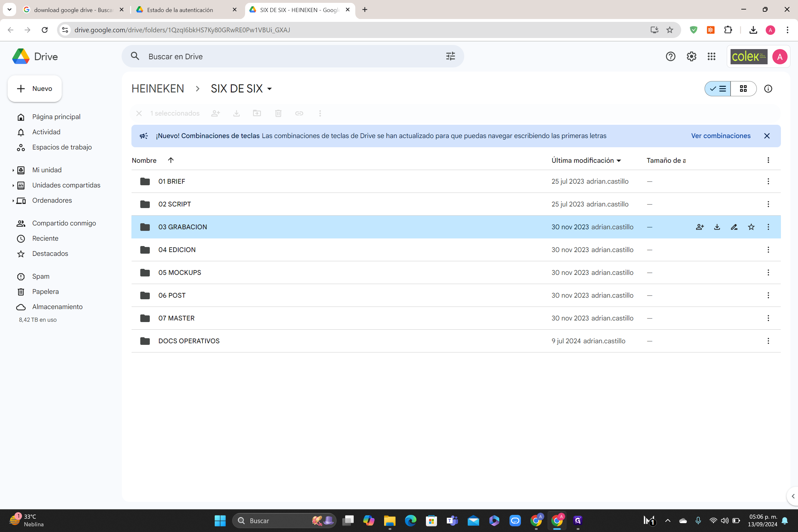
Task: Go to Página principal
Action: point(56,117)
